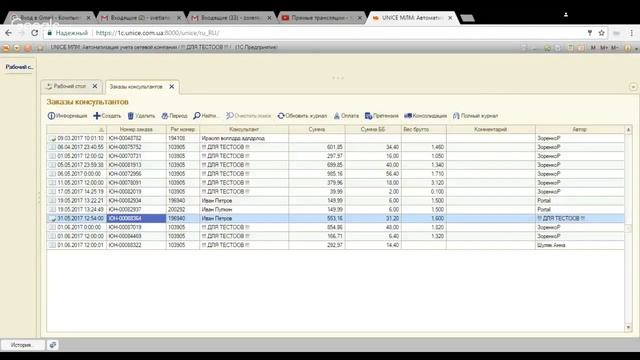This screenshot has height=360, width=640.
Task: Select the order row dated 01.05.2017 12:00:02
Action: (x=336, y=156)
